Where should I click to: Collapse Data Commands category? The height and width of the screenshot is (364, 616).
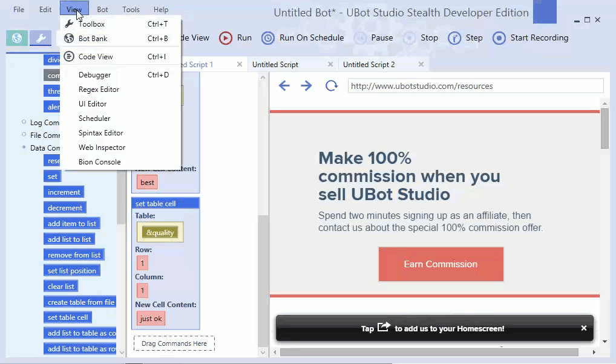pyautogui.click(x=24, y=148)
